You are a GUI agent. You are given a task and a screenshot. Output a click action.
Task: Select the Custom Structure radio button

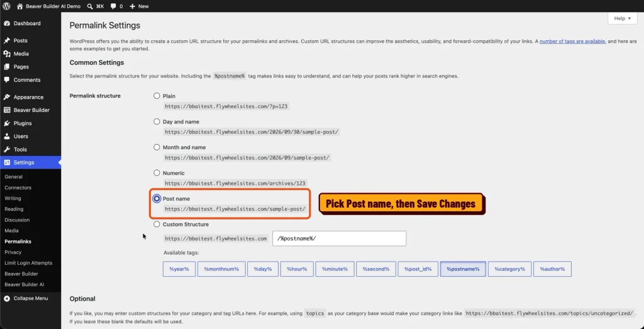157,225
